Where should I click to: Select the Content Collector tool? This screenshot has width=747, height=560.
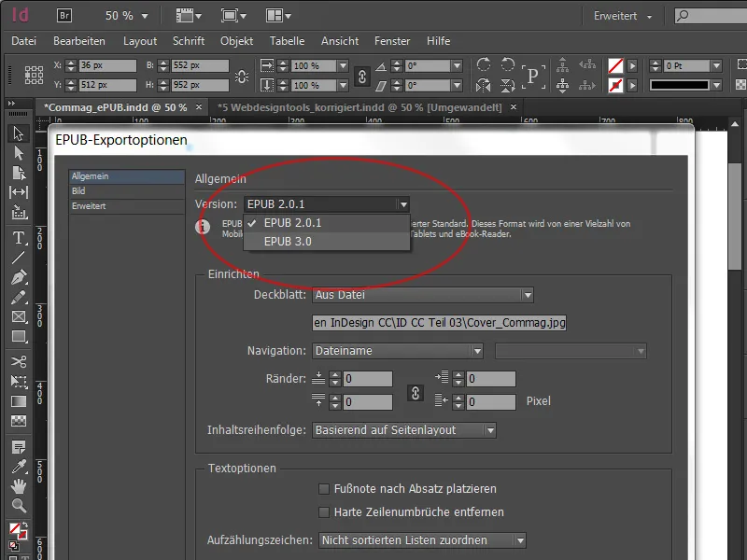coord(18,212)
